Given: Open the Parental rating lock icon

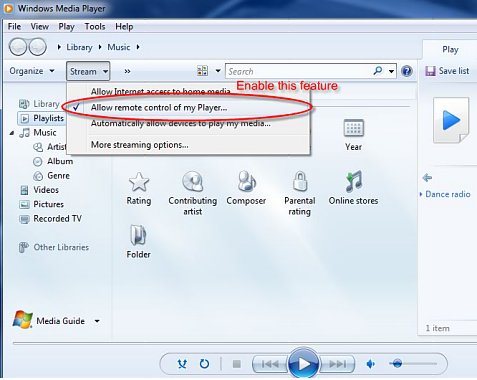Looking at the screenshot, I should tap(300, 181).
